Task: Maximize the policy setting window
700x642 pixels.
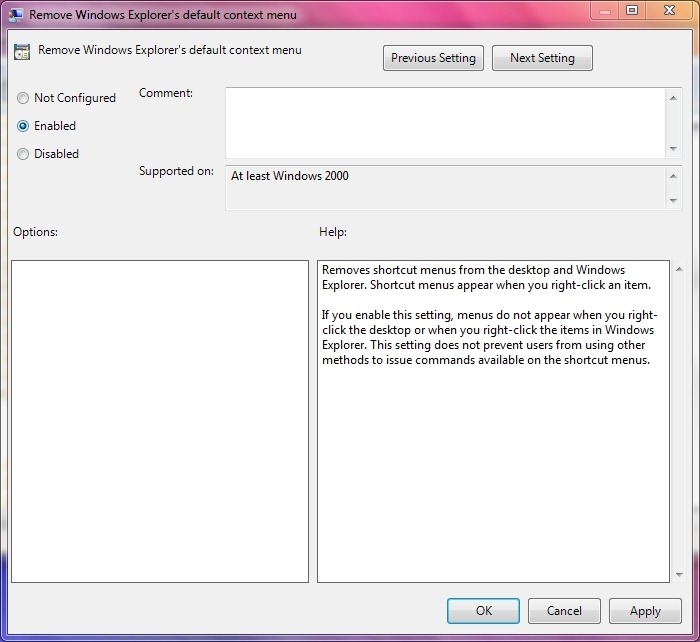Action: point(632,11)
